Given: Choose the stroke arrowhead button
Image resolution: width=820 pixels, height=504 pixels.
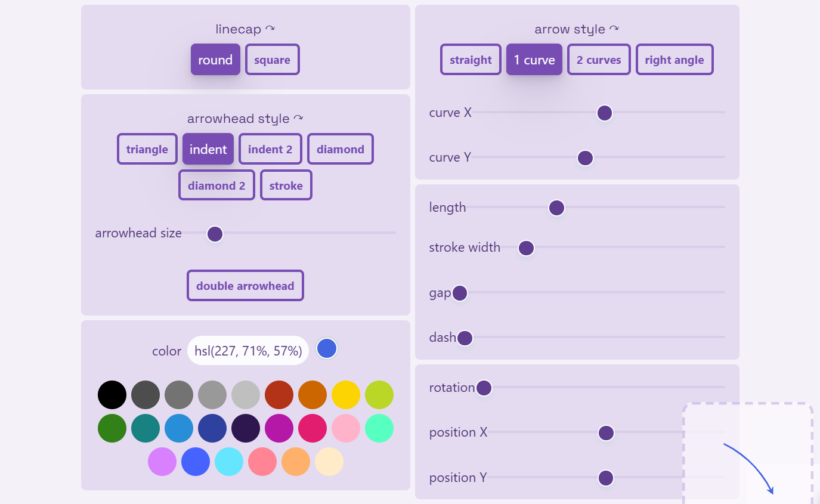Looking at the screenshot, I should (x=286, y=185).
